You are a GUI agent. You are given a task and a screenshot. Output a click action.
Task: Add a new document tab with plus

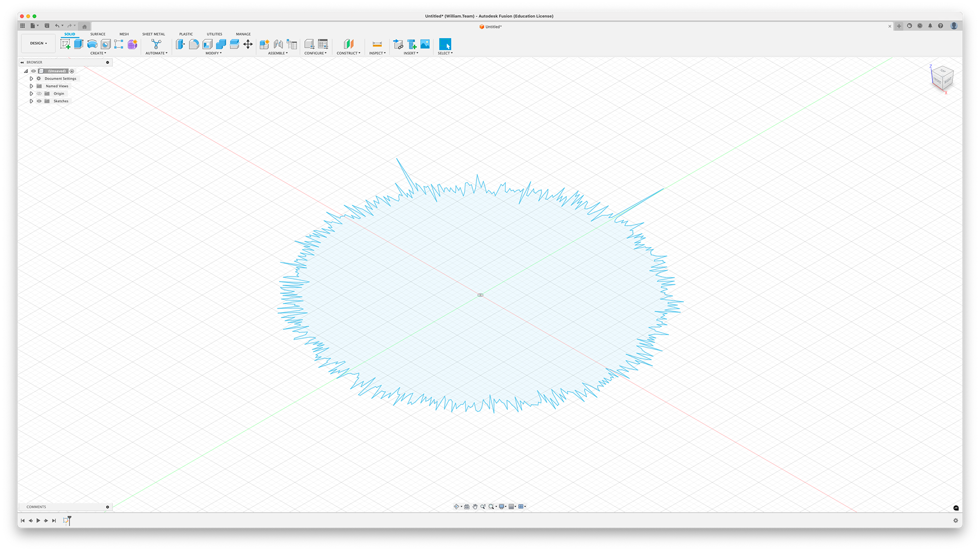coord(899,26)
